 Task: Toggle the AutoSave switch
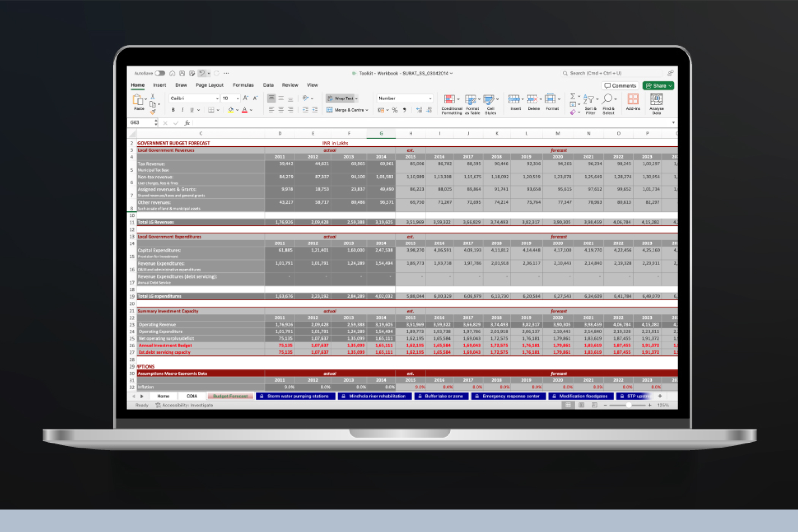(x=160, y=73)
